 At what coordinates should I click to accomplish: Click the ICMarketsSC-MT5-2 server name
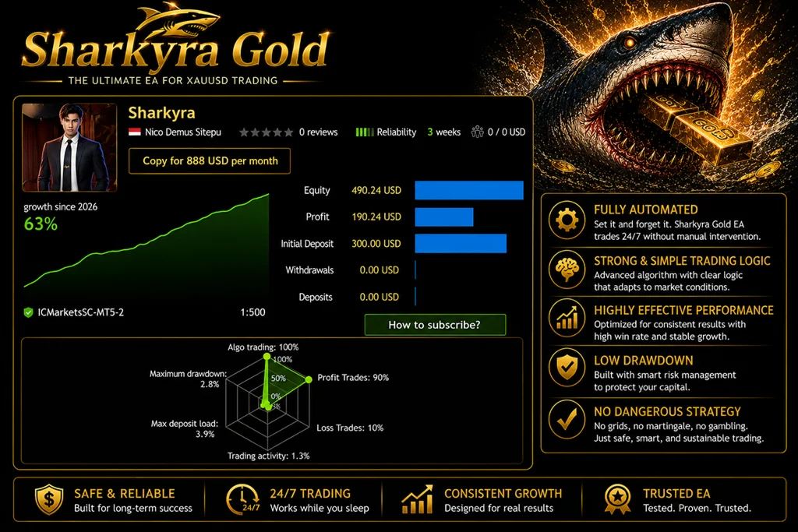[80, 312]
